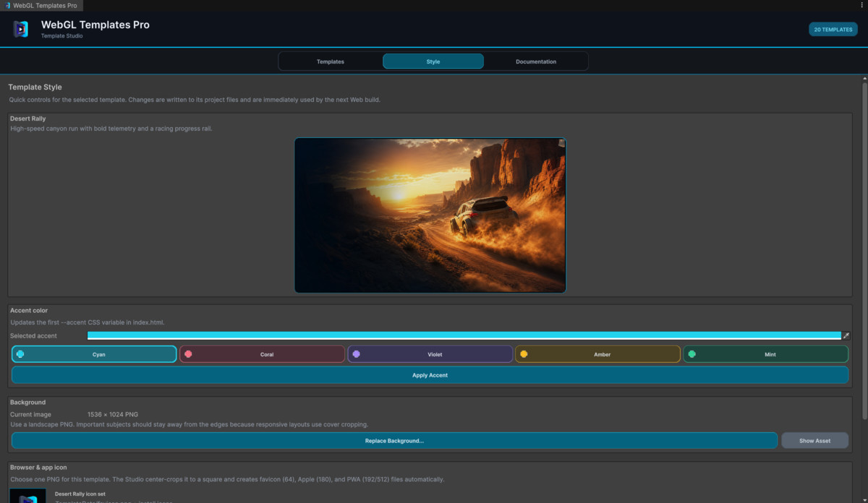Choose the Amber accent preset
The image size is (868, 503).
[x=597, y=354]
